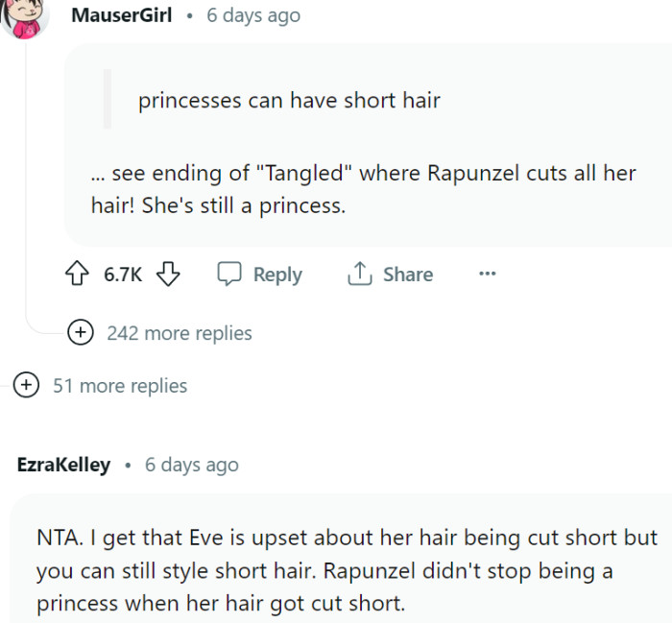Downvote MauserGirl's comment

(168, 275)
